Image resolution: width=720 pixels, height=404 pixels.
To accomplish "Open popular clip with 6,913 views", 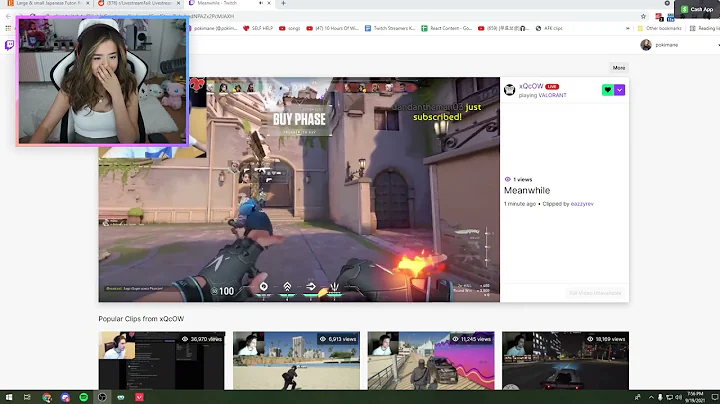I will 296,360.
